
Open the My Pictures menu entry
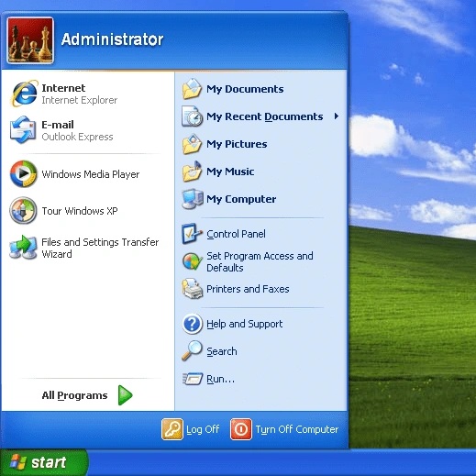260,144
